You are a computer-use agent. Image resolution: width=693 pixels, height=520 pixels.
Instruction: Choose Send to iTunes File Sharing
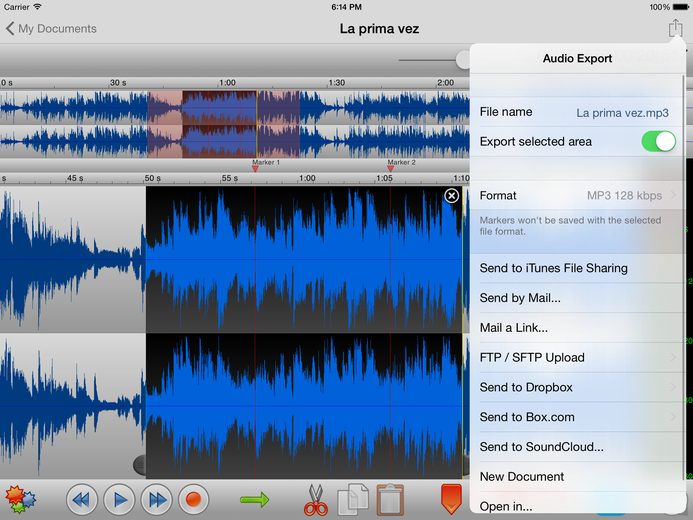pos(577,268)
